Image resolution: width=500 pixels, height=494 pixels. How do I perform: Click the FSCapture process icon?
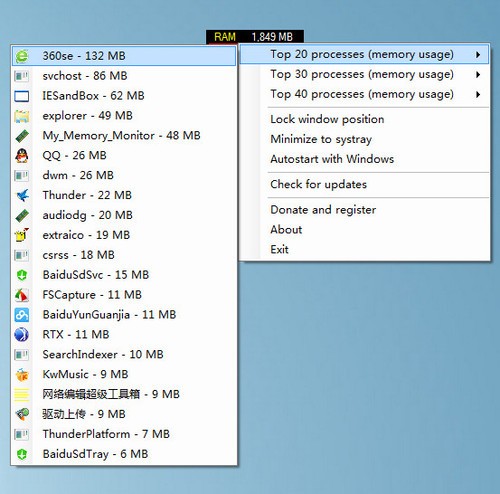[22, 295]
